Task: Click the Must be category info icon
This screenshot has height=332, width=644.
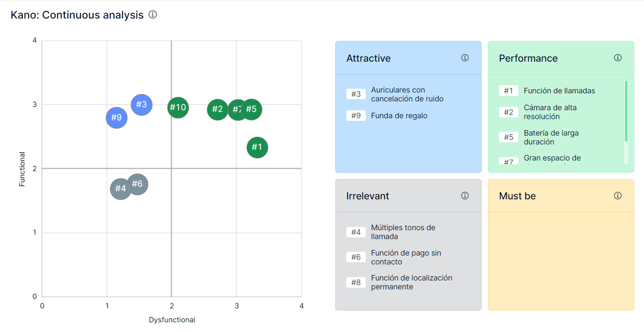Action: pos(618,196)
